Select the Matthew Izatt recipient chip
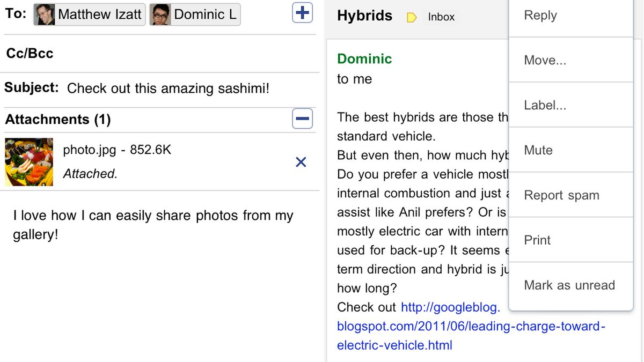644x362 pixels. [x=99, y=14]
